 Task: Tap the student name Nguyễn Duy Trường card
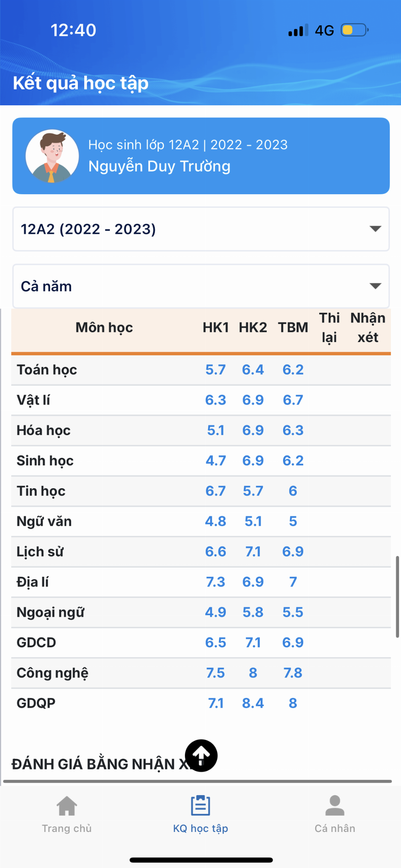tap(201, 156)
